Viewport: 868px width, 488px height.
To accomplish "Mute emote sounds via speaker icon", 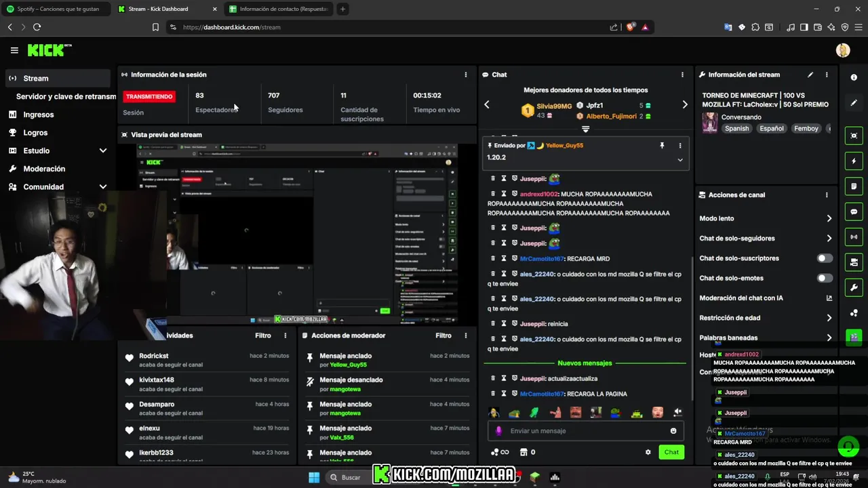I will coord(677,412).
